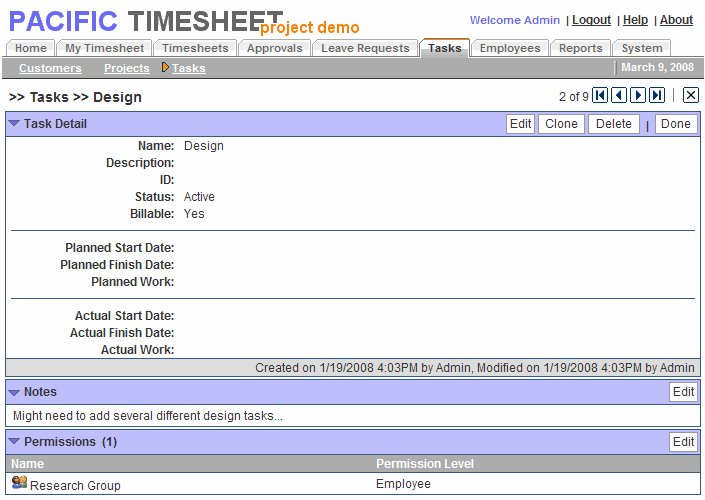Collapse the Permissions section
This screenshot has width=705, height=500.
tap(14, 442)
